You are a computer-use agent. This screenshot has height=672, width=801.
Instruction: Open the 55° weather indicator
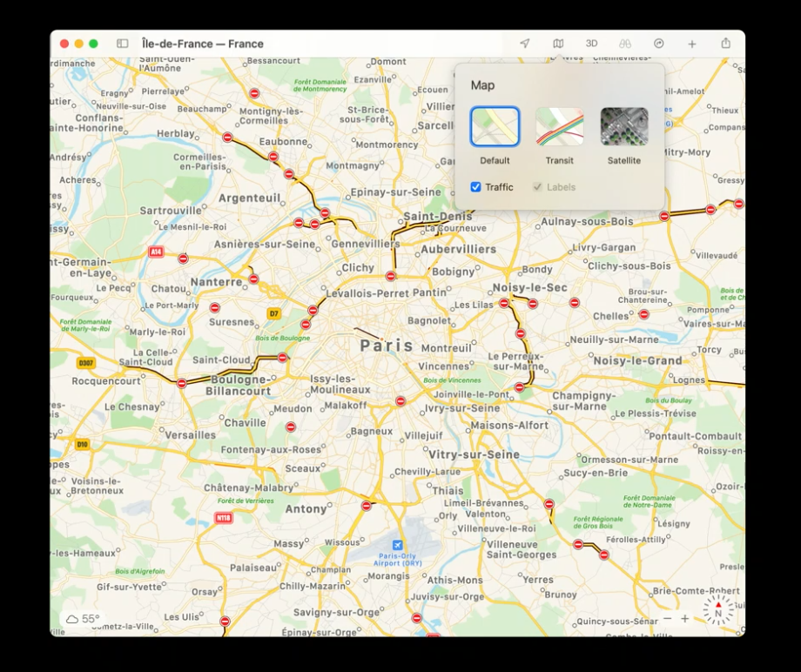83,619
